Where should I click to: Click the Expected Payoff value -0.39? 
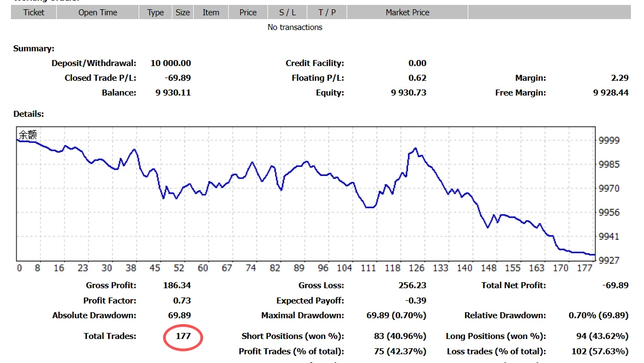[x=416, y=301]
